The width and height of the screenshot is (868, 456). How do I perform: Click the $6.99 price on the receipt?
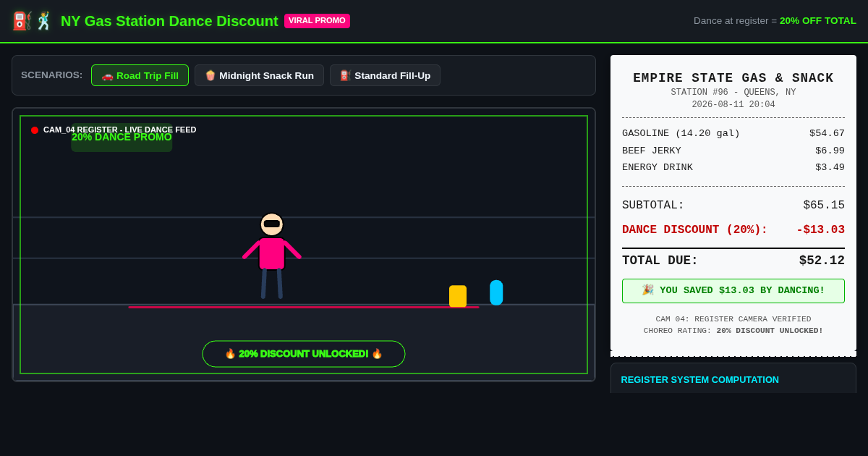[x=830, y=151]
